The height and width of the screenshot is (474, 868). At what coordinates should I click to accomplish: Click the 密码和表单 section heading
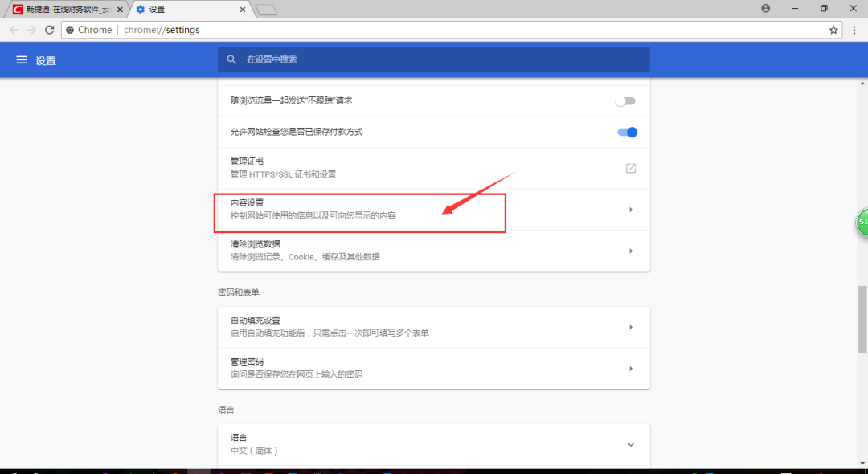pyautogui.click(x=239, y=292)
